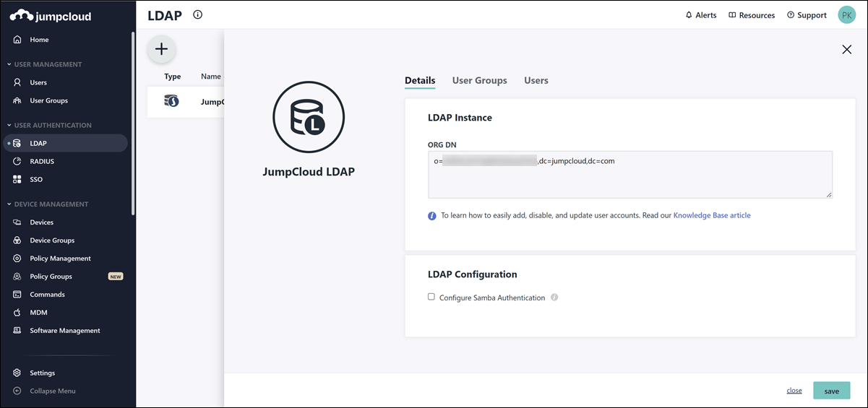The image size is (868, 408).
Task: Click the User Groups sidebar icon
Action: (17, 100)
